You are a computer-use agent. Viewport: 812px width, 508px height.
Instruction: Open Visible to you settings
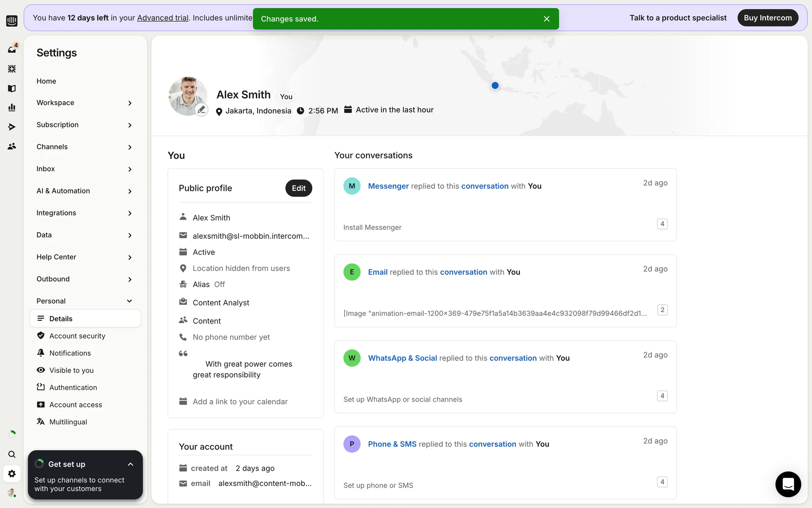pos(71,370)
